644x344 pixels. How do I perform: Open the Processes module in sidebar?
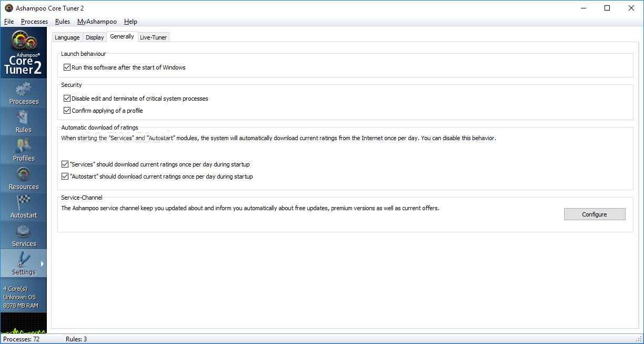click(24, 93)
